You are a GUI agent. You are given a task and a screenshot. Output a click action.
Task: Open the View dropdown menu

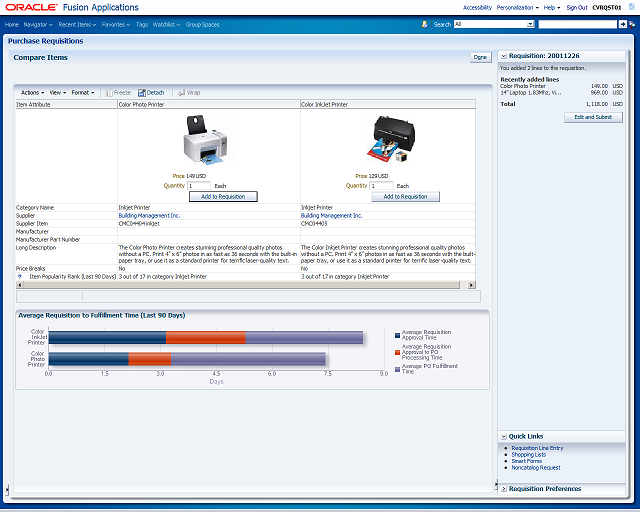58,93
